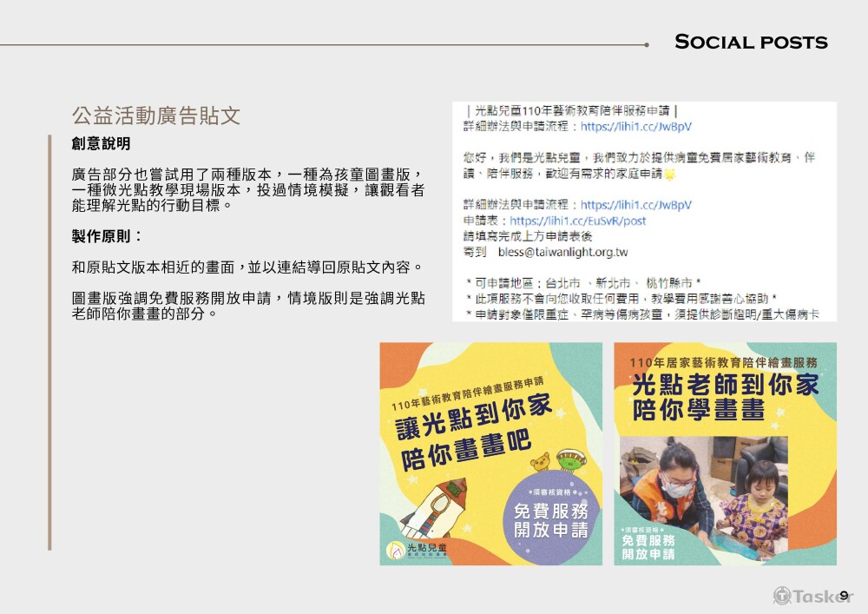Click the 免費服務開放申請 text on the right ad
The width and height of the screenshot is (868, 614).
[x=648, y=546]
